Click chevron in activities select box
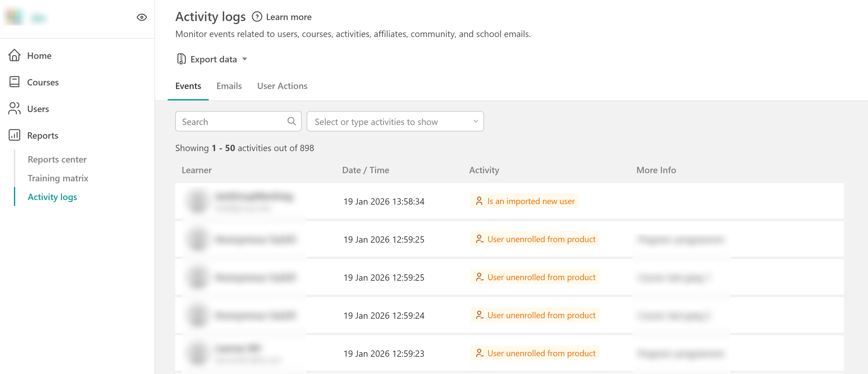Image resolution: width=868 pixels, height=374 pixels. click(x=475, y=121)
